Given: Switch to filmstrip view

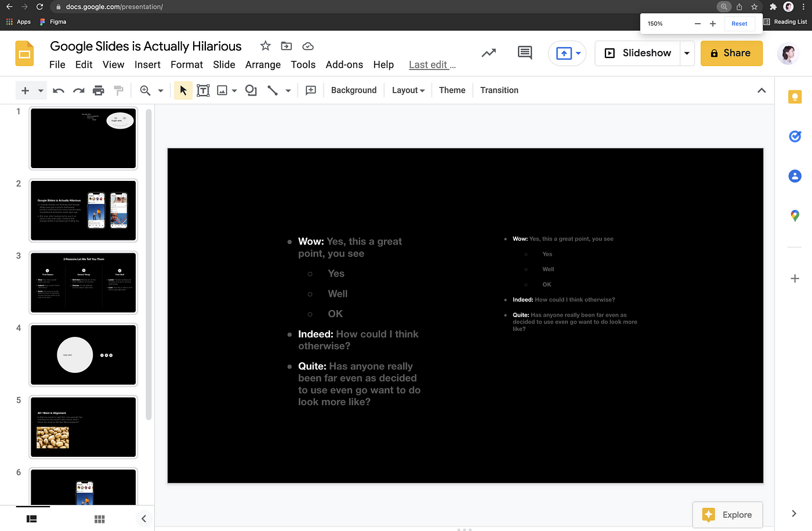Looking at the screenshot, I should point(32,519).
